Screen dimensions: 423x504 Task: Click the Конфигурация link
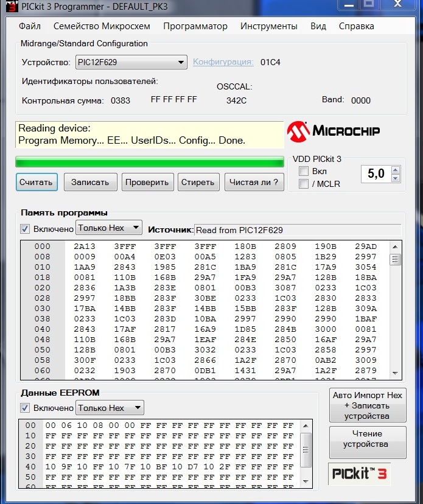223,61
